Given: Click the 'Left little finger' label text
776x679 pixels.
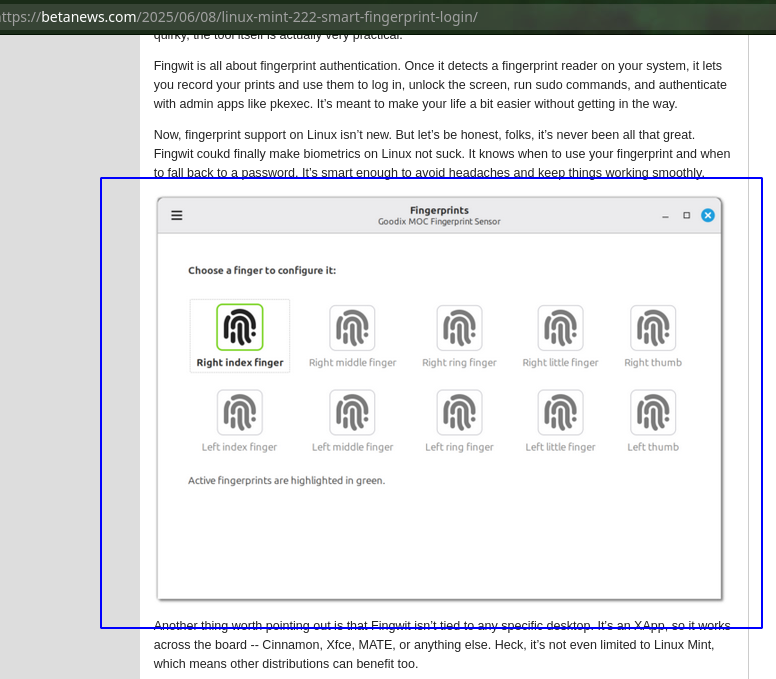Looking at the screenshot, I should pos(560,447).
